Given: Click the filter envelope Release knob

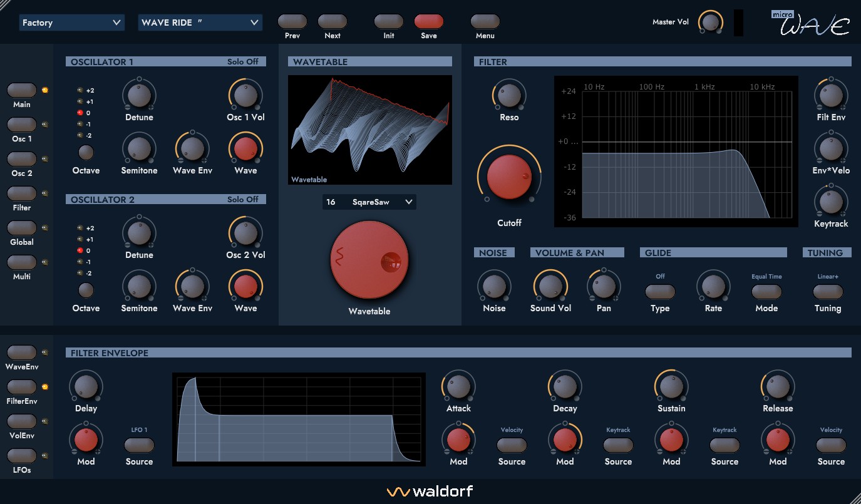Looking at the screenshot, I should [778, 386].
